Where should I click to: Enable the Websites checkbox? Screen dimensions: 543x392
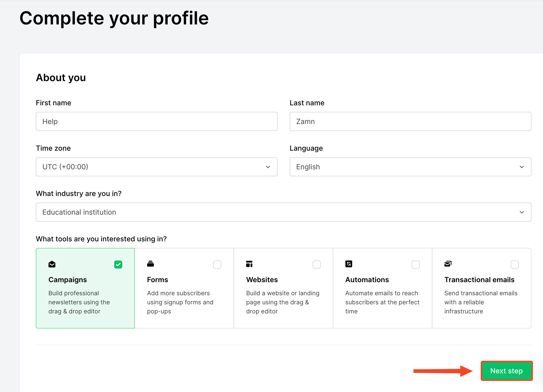317,265
